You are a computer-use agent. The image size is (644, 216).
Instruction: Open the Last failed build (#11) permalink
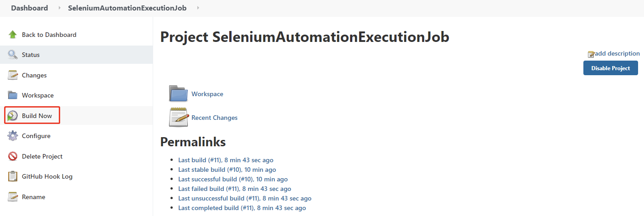click(234, 189)
